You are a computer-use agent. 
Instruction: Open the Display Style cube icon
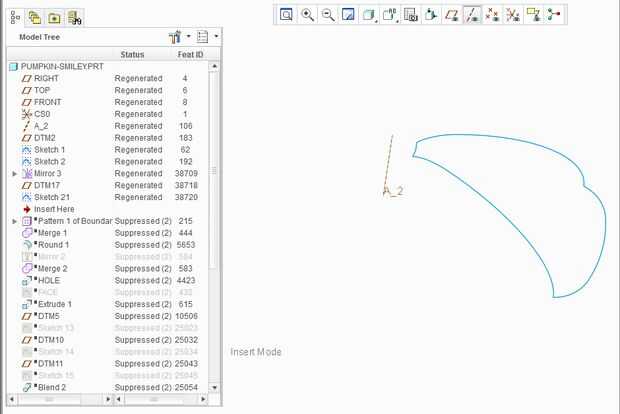coord(369,15)
